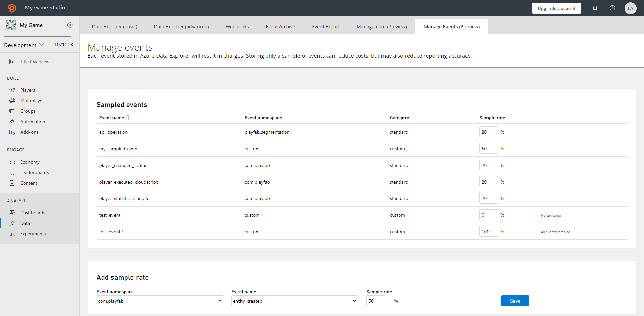Open the Event namespace dropdown
The width and height of the screenshot is (644, 316).
coord(160,301)
